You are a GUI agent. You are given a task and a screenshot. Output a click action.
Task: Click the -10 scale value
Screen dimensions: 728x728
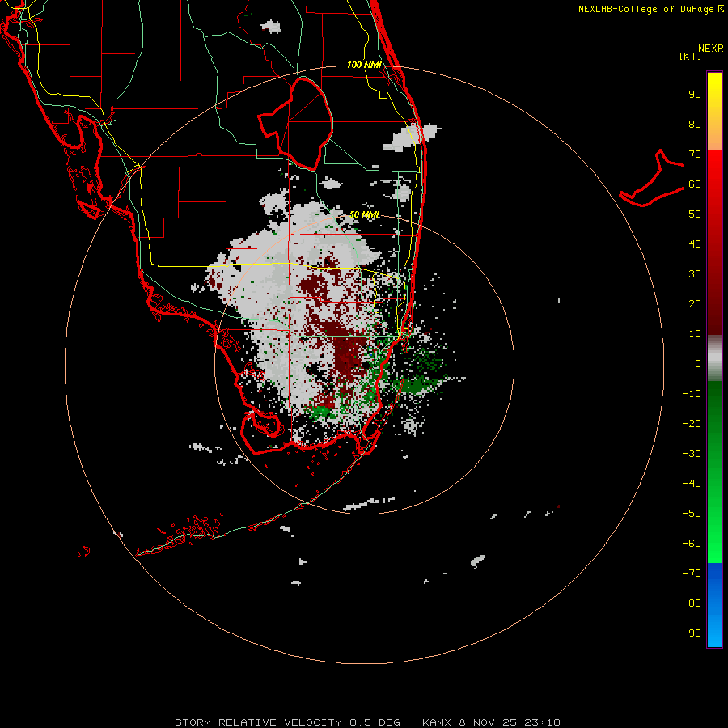tap(692, 394)
